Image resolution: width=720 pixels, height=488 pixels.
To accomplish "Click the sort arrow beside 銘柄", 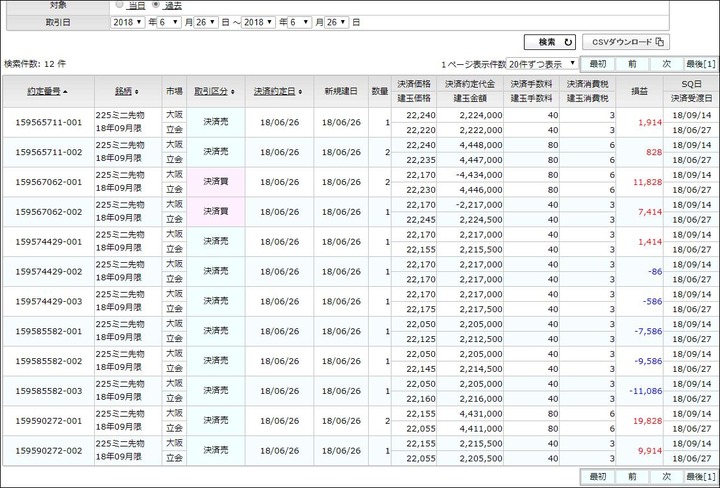I will click(x=136, y=92).
